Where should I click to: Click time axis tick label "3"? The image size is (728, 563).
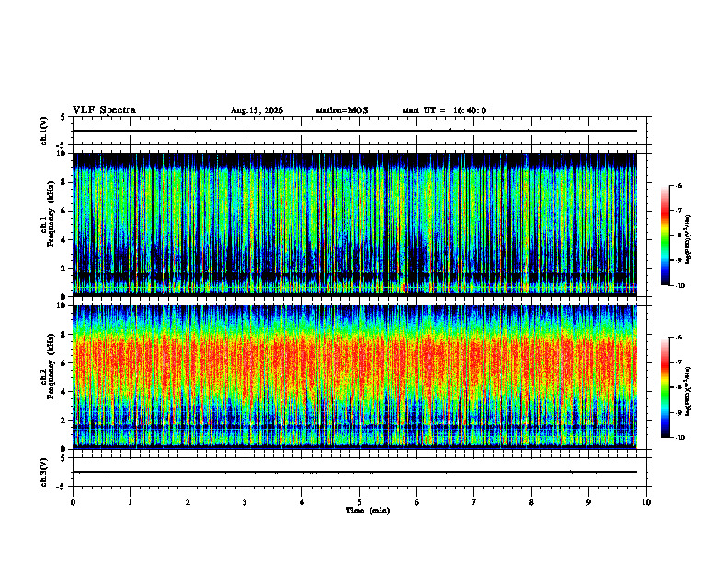click(245, 502)
